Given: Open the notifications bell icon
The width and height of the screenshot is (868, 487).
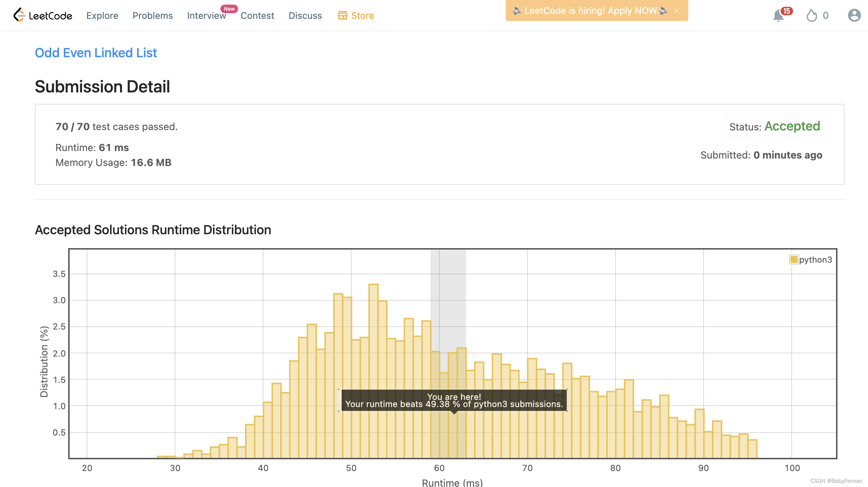Looking at the screenshot, I should (778, 16).
